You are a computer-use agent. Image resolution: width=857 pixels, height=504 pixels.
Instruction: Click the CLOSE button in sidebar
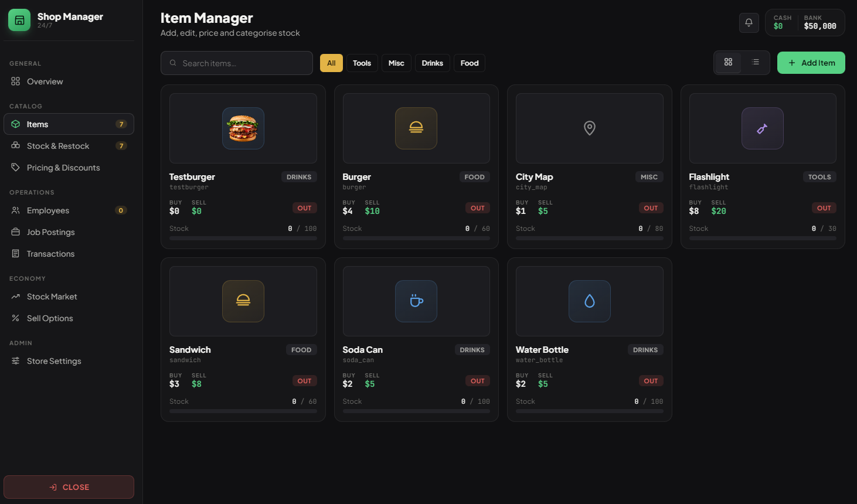[69, 487]
